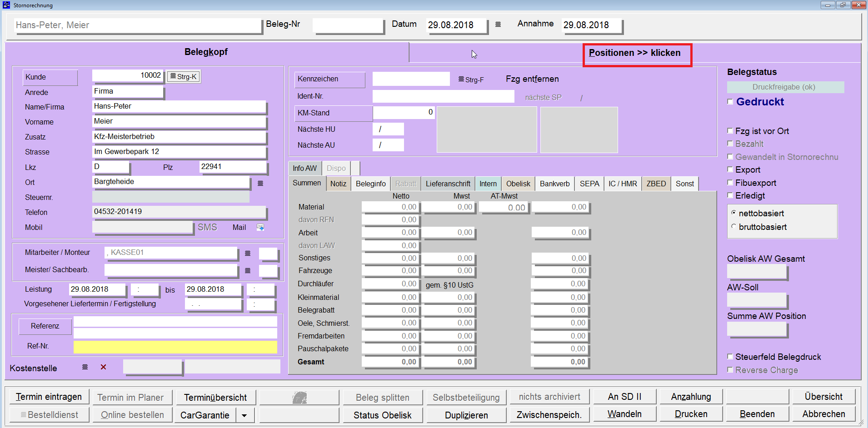Clear Kostenstelle with the red X icon

(x=104, y=367)
